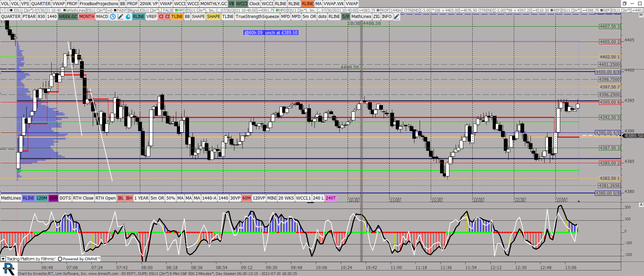Click the magenta 240T button
Screen dimensions: 644x276
pos(331,198)
